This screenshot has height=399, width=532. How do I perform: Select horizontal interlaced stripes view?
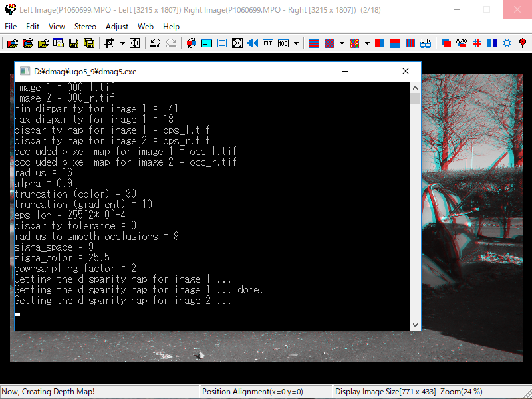314,43
